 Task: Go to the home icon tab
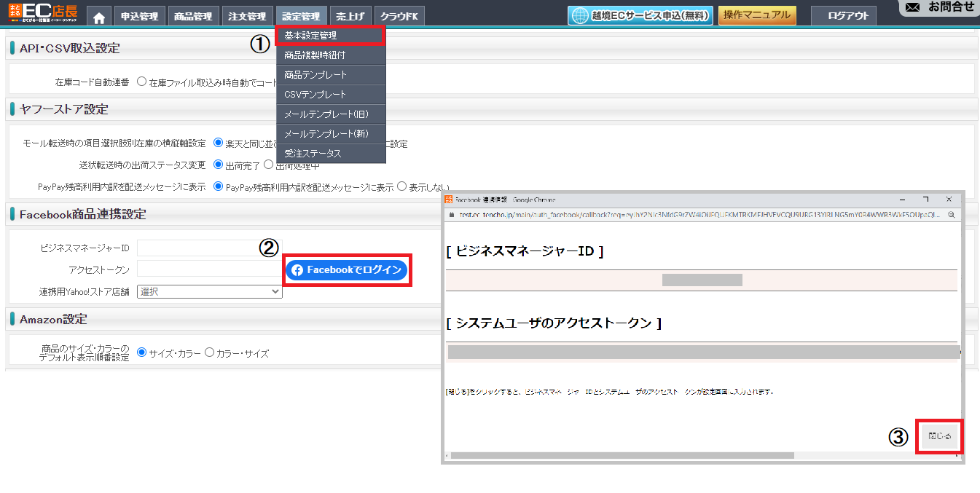coord(99,16)
